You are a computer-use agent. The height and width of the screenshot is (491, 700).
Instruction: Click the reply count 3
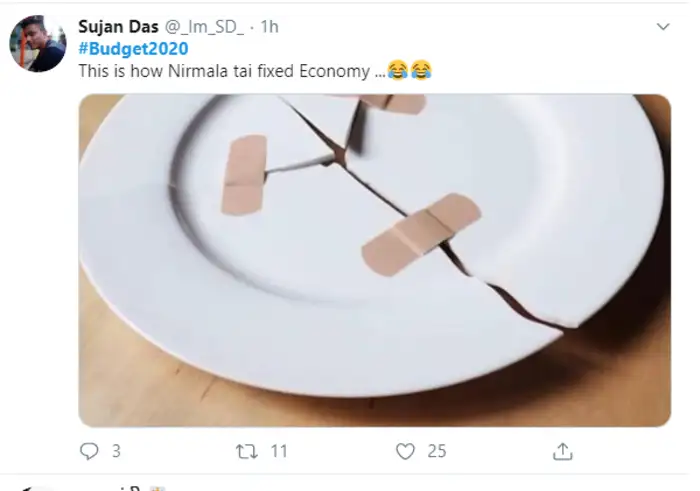[x=116, y=451]
